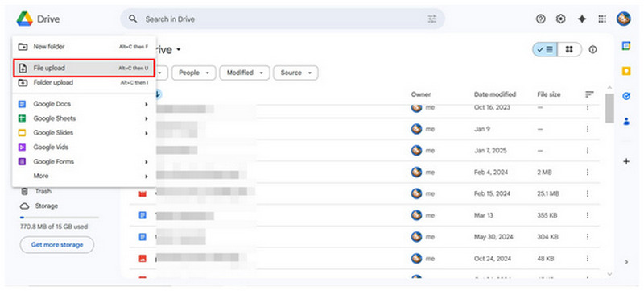Open search filter options icon

(432, 19)
